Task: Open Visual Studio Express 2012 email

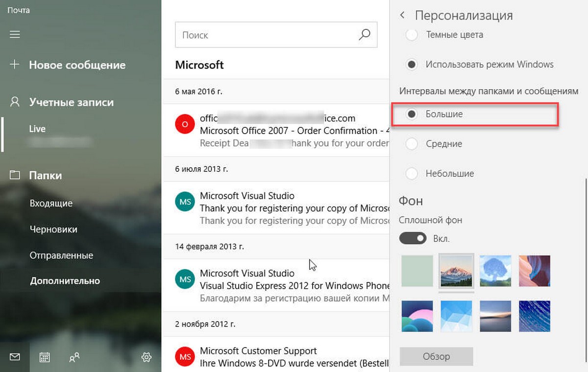Action: [275, 285]
